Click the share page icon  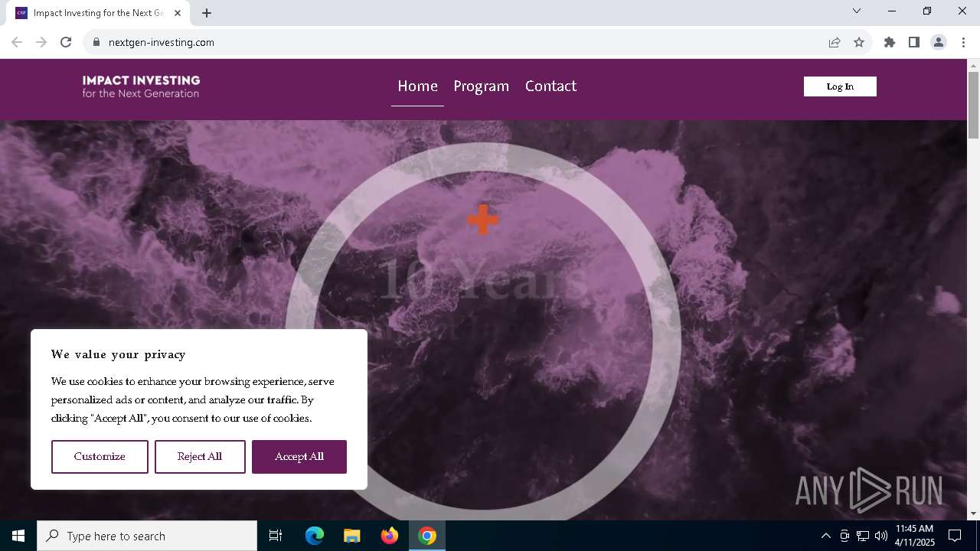835,42
